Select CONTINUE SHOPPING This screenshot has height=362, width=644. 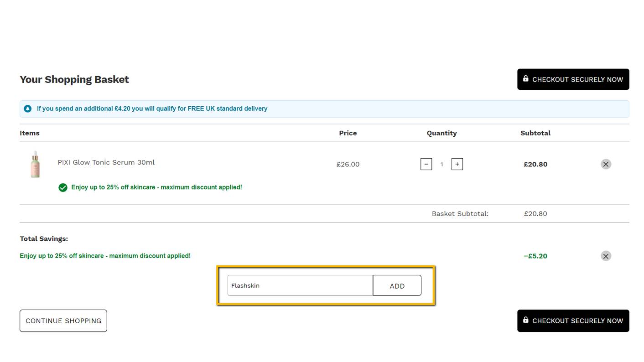pyautogui.click(x=63, y=321)
